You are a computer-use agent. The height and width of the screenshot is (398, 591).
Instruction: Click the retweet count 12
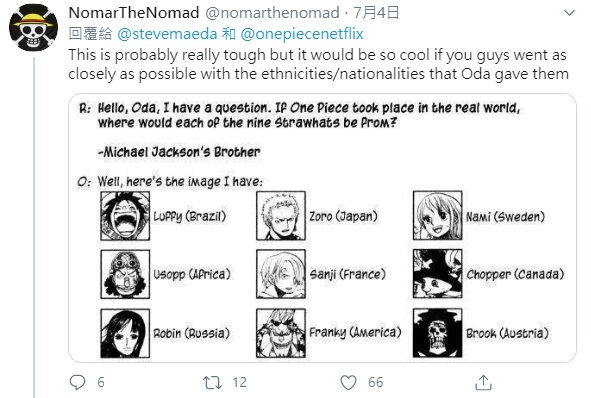(239, 383)
